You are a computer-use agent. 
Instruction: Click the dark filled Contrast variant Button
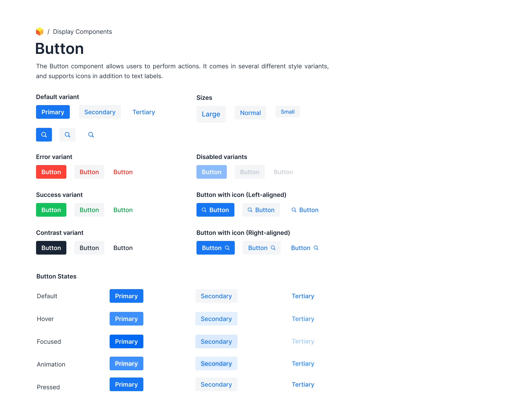click(x=51, y=248)
